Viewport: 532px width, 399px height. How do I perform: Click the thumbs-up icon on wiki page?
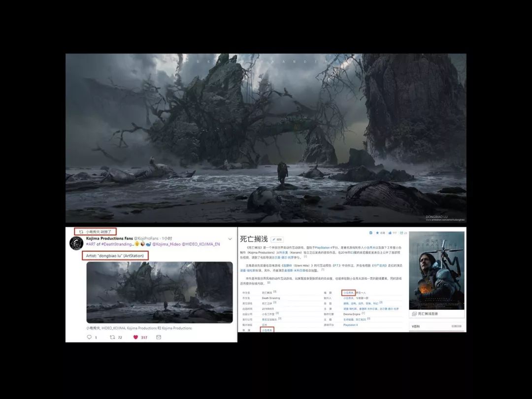(389, 233)
